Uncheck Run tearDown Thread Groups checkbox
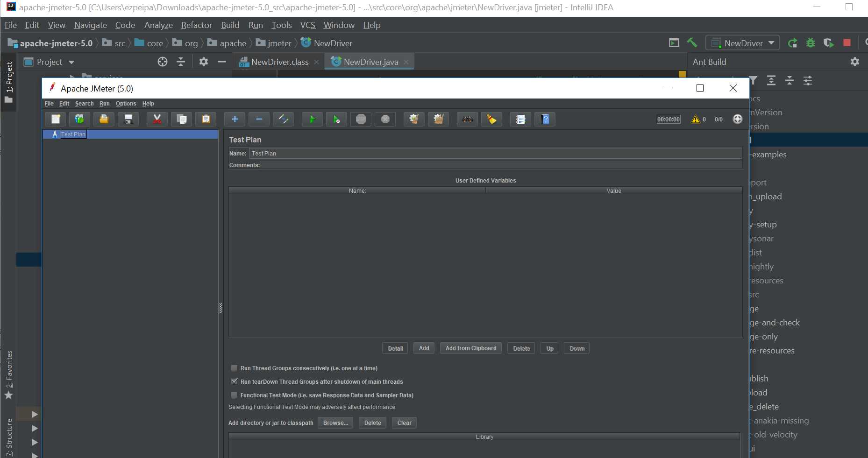This screenshot has height=458, width=868. point(235,381)
